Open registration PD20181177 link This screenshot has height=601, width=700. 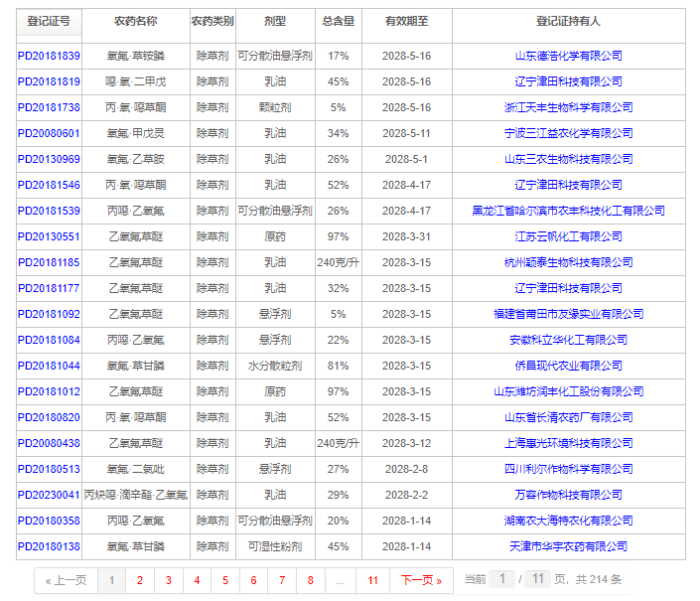point(49,288)
